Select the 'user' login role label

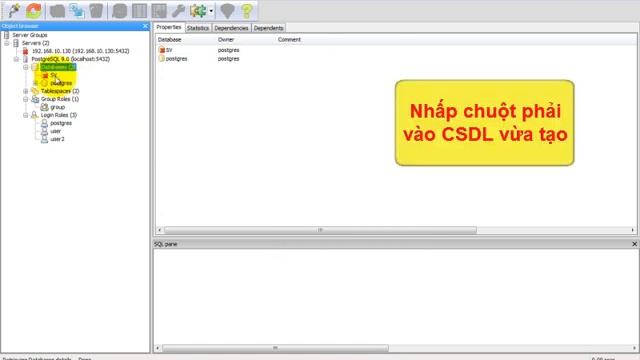(56, 131)
